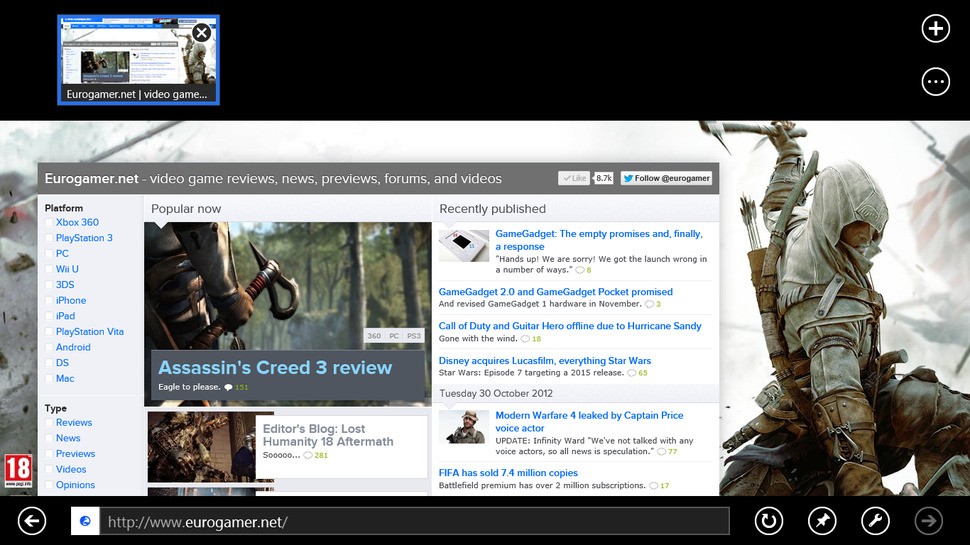Viewport: 970px width, 545px height.
Task: Open the Assassin's Creed 3 review article
Action: point(275,367)
